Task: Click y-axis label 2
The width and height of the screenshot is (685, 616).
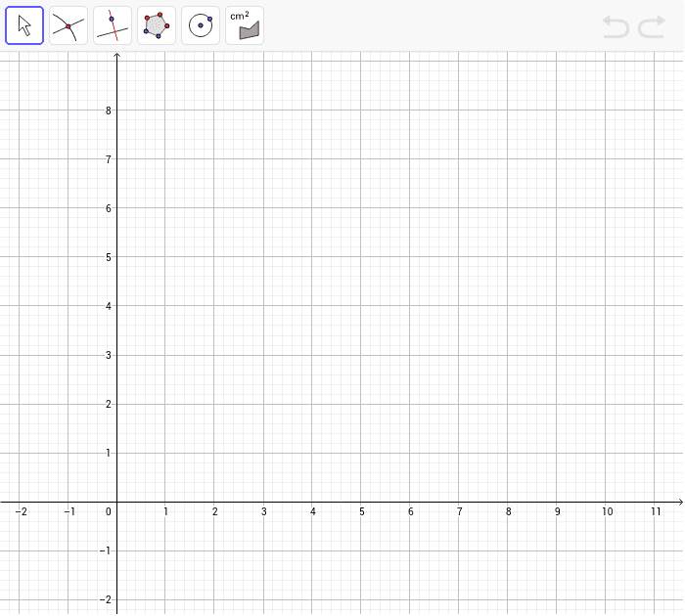Action: point(109,404)
